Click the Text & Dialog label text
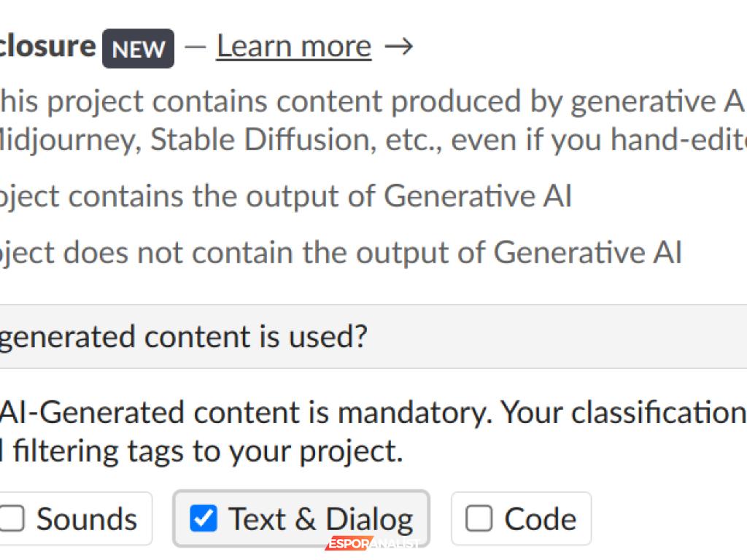747x560 pixels. 320,519
